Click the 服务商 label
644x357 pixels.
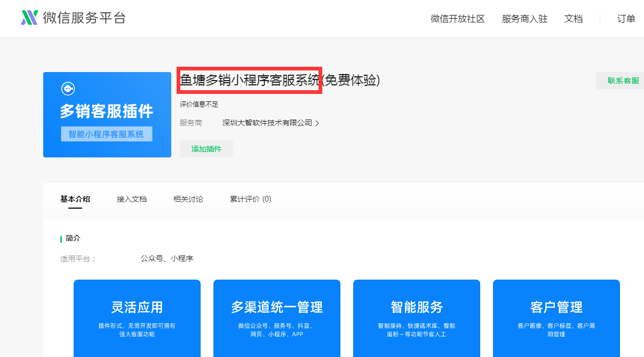191,123
